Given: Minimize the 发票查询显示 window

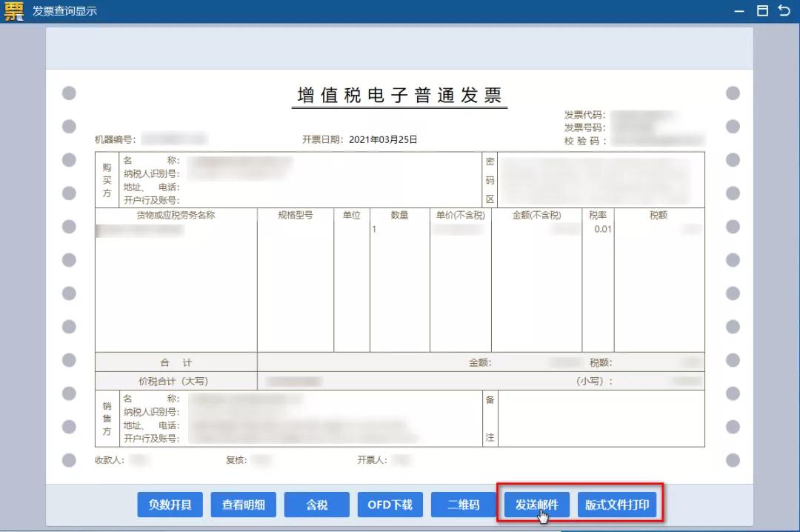Looking at the screenshot, I should [741, 11].
